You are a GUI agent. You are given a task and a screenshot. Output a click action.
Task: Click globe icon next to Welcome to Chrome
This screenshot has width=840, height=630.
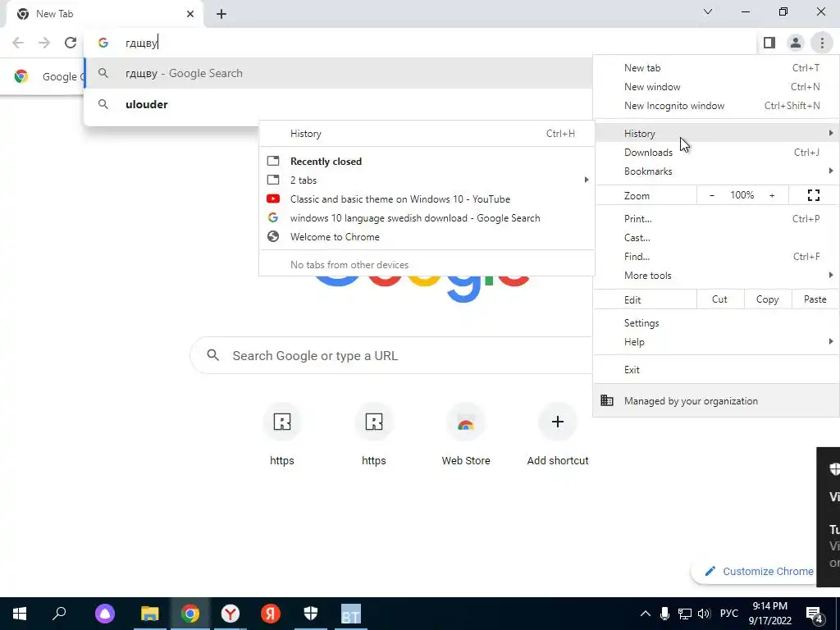coord(273,236)
